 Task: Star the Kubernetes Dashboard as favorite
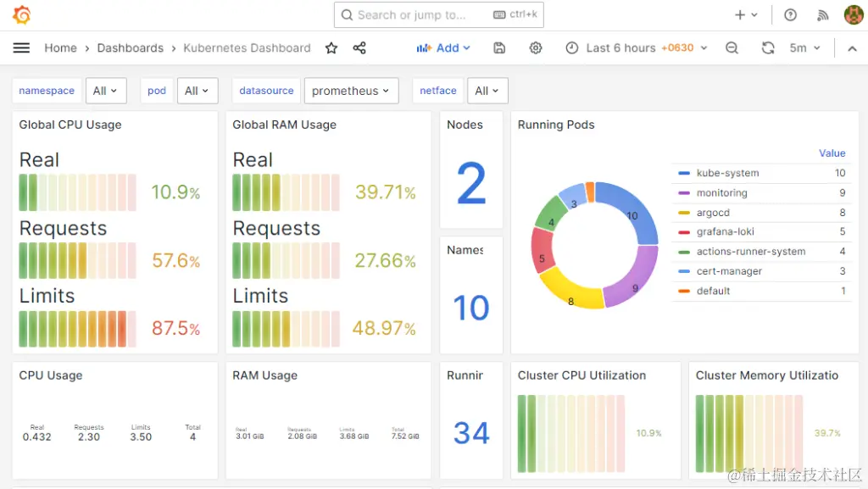pyautogui.click(x=331, y=48)
